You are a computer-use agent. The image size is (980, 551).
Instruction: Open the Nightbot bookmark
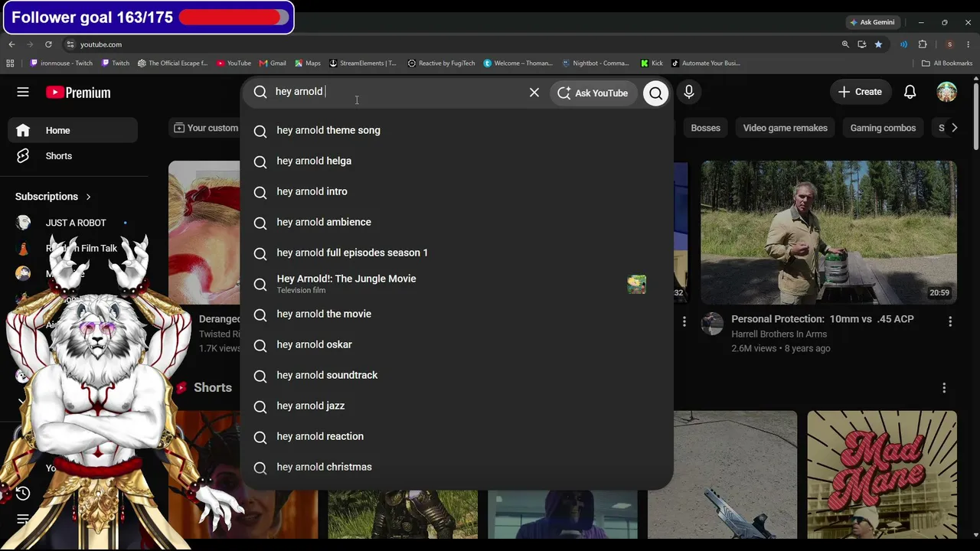click(596, 64)
